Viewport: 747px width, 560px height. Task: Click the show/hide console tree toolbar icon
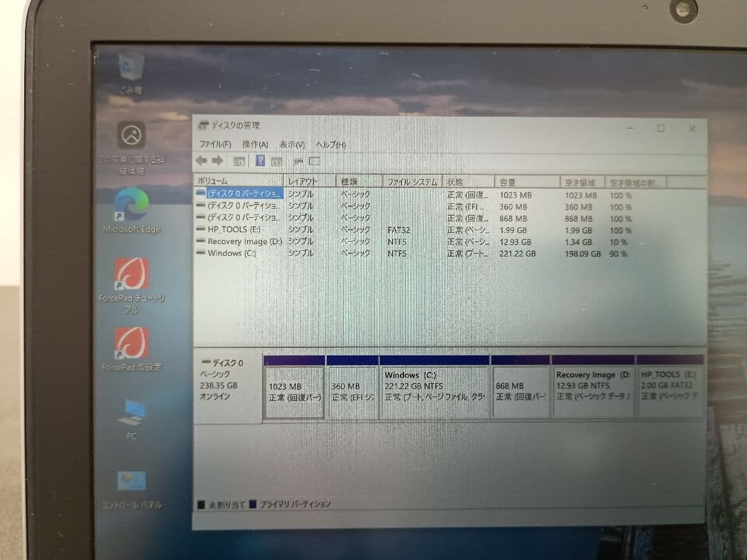click(239, 160)
